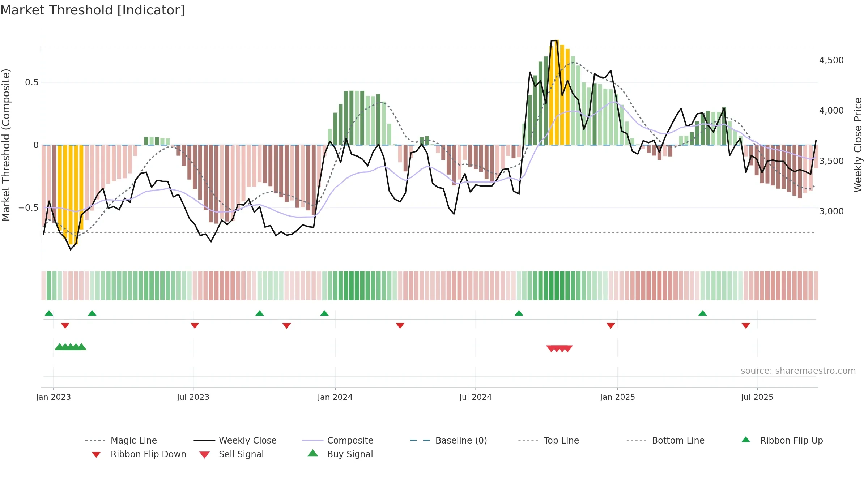
Task: Toggle the Composite legend entry
Action: coord(337,440)
